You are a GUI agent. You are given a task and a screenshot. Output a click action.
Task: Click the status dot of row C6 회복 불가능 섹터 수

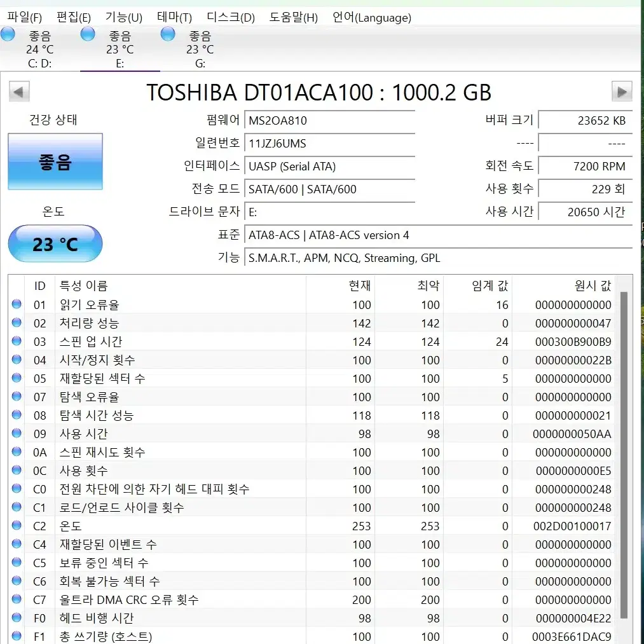[x=17, y=581]
